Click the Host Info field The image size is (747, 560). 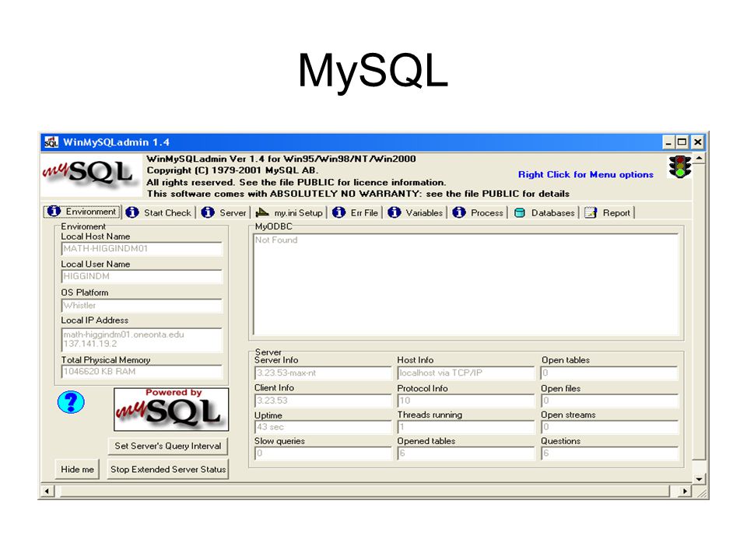click(x=466, y=373)
